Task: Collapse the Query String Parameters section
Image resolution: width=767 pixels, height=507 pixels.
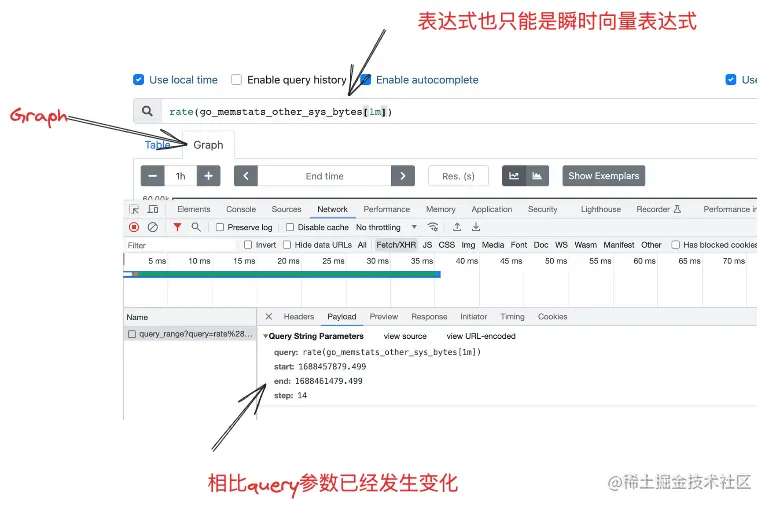Action: click(266, 336)
